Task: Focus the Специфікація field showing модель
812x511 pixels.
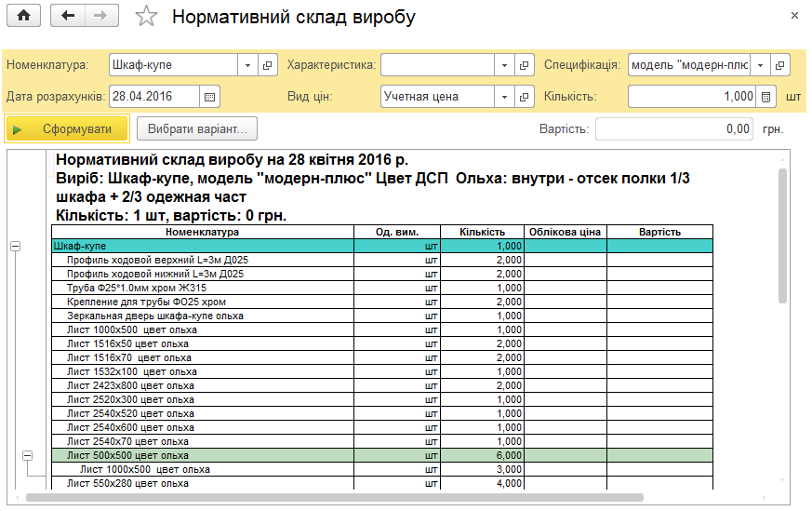Action: (689, 65)
